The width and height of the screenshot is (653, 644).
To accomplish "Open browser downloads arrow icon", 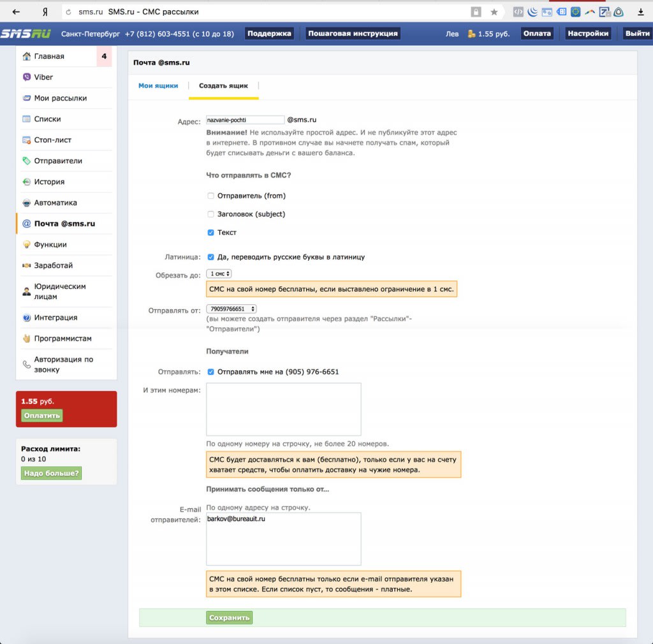I will pyautogui.click(x=640, y=12).
